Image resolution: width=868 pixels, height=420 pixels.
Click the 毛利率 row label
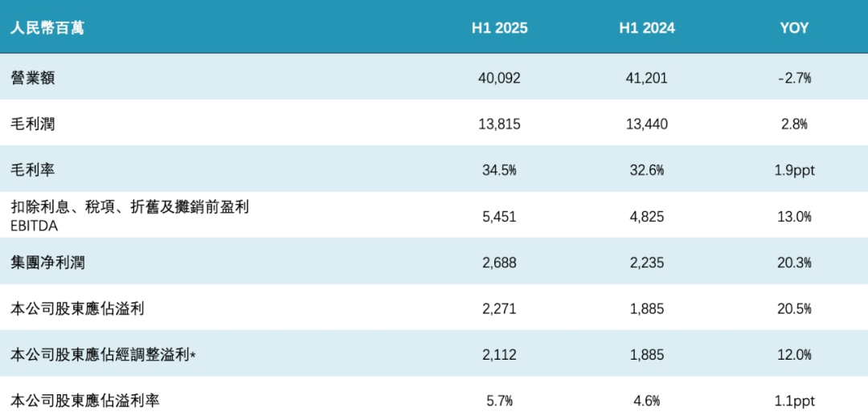click(33, 169)
